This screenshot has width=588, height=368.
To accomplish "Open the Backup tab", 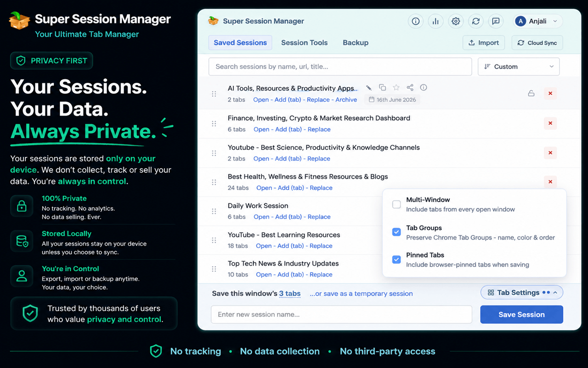I will 356,43.
